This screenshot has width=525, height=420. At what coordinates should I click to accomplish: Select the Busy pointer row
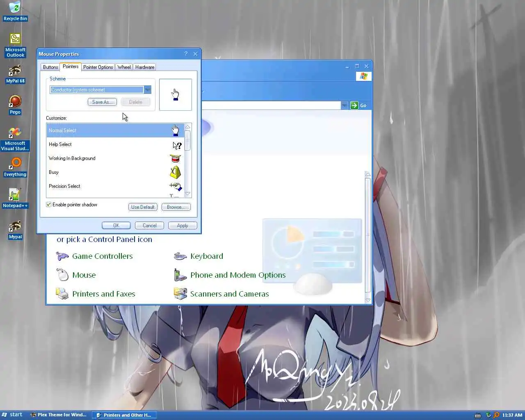coord(115,172)
